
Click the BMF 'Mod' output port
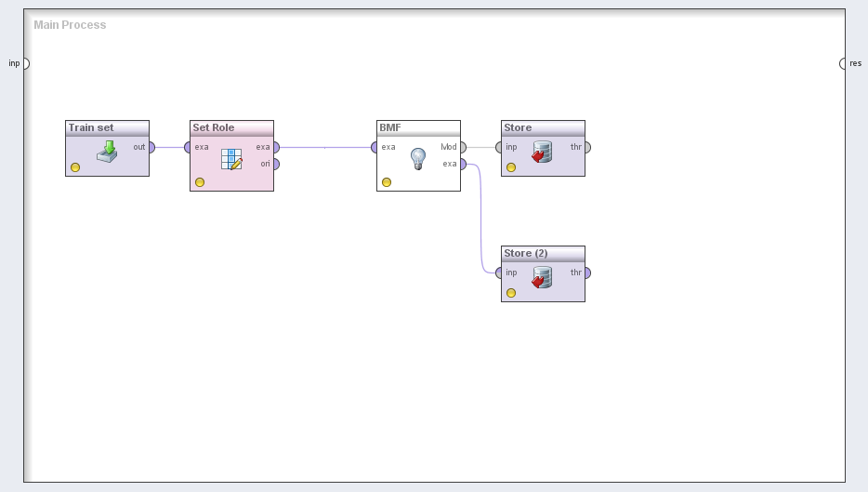tap(463, 147)
